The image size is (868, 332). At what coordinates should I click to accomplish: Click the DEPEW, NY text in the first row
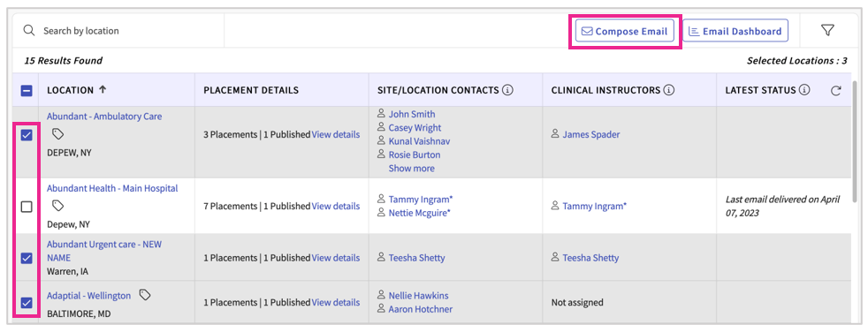coord(69,153)
